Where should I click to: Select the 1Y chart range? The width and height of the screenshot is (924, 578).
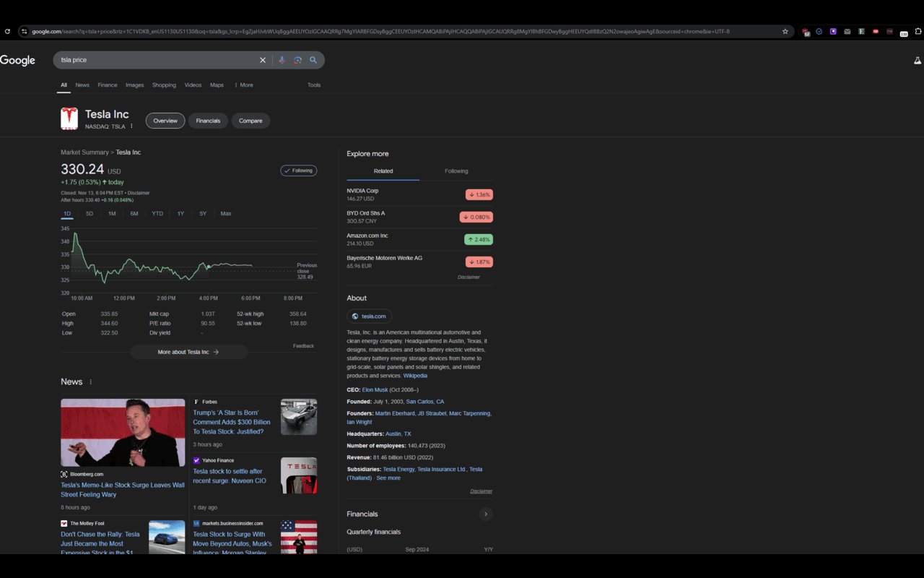tap(180, 214)
